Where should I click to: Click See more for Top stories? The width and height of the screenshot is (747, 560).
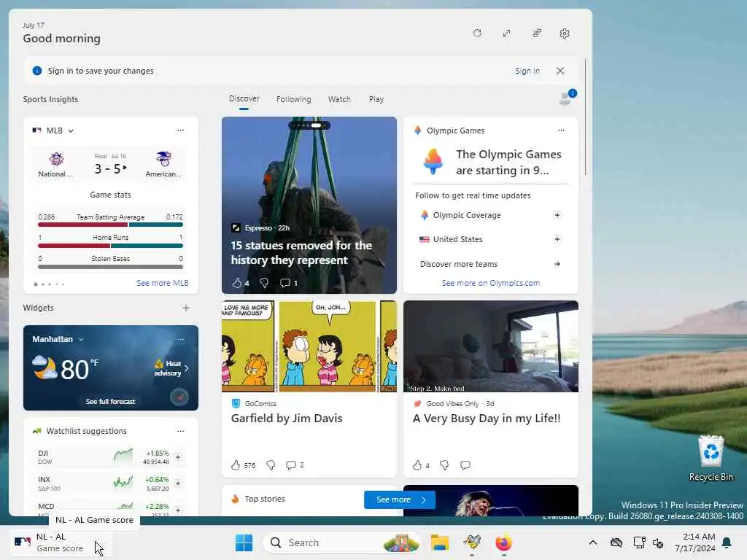point(399,499)
